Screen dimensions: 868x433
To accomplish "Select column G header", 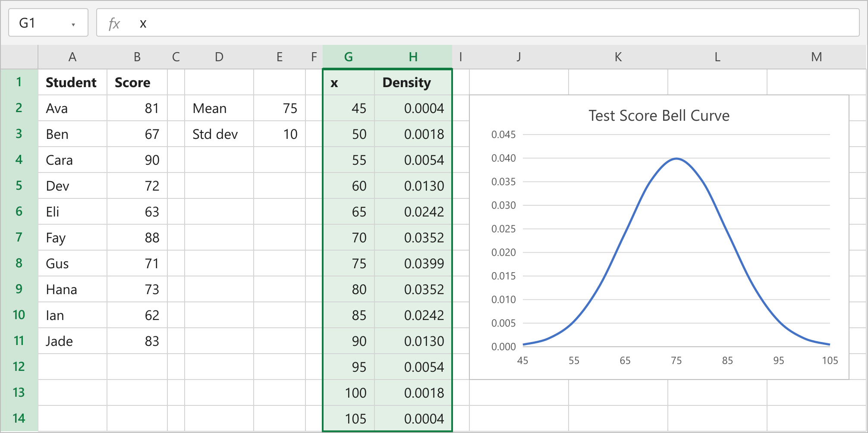I will click(x=349, y=57).
